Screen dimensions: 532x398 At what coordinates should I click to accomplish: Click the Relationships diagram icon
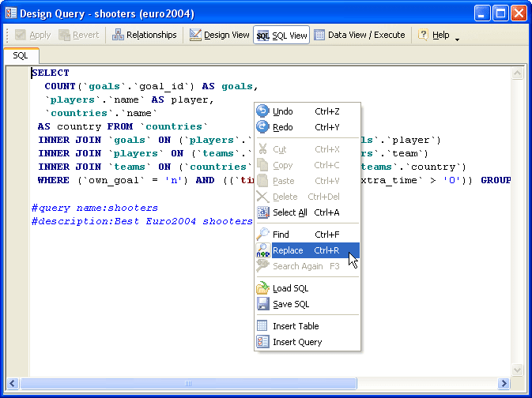pos(118,35)
